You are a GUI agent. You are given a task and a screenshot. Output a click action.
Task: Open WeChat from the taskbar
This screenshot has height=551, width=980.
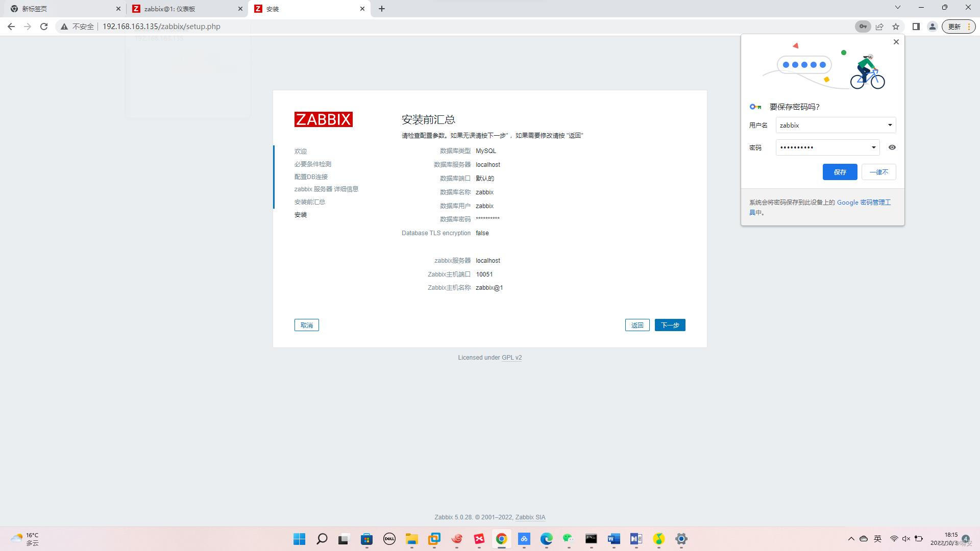coord(569,539)
